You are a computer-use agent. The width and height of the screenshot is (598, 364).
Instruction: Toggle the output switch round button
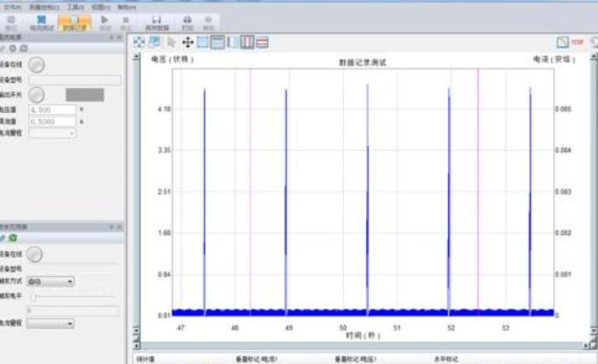pyautogui.click(x=36, y=95)
